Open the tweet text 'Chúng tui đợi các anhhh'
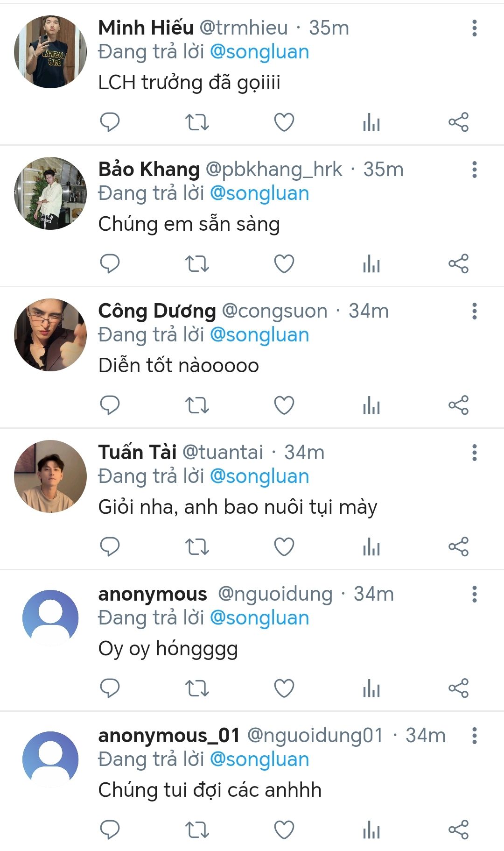504x851 pixels. tap(210, 790)
